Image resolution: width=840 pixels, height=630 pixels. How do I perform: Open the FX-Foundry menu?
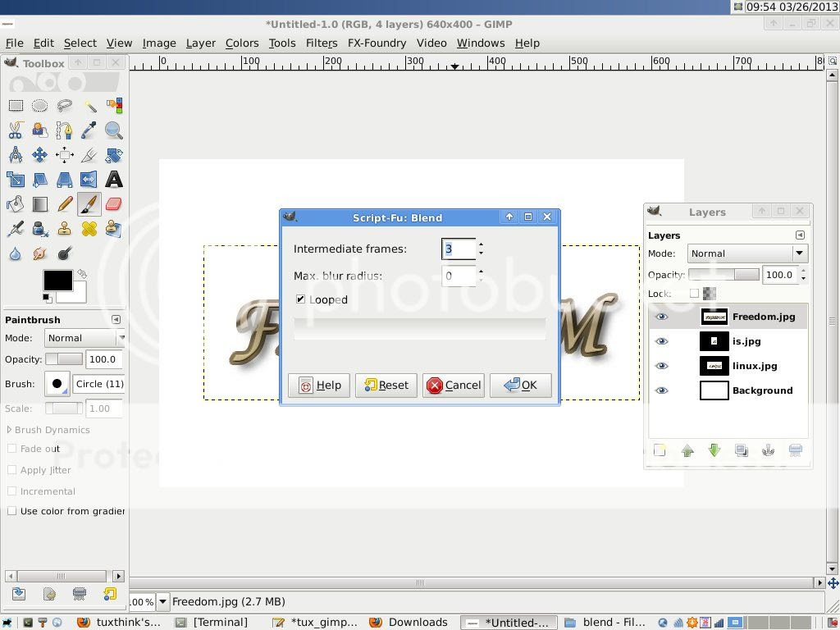377,43
